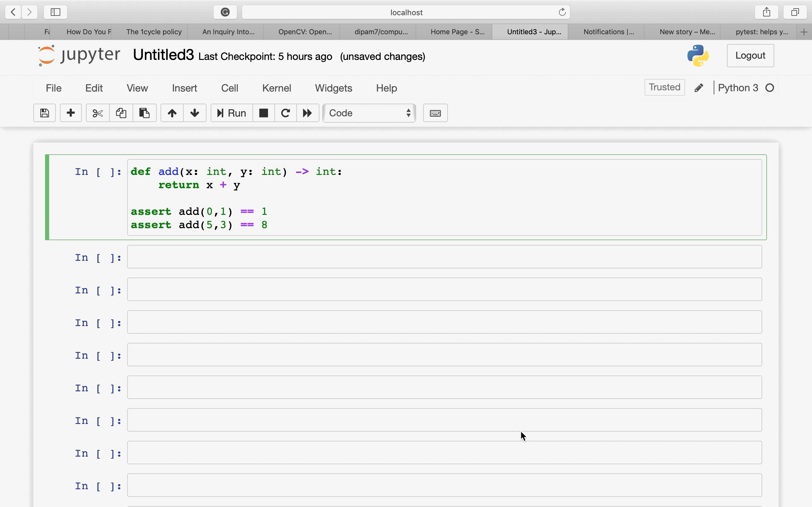812x507 pixels.
Task: Switch to the Notifications browser tab
Action: pos(608,31)
